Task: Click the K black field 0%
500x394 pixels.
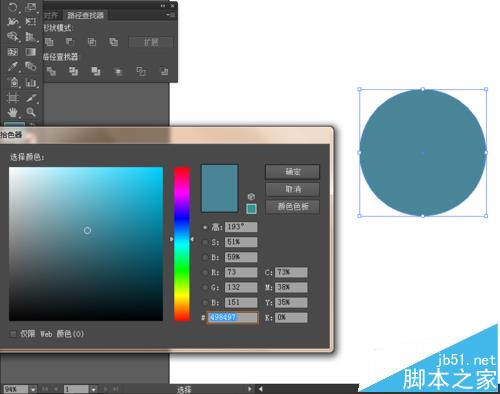Action: [x=291, y=317]
